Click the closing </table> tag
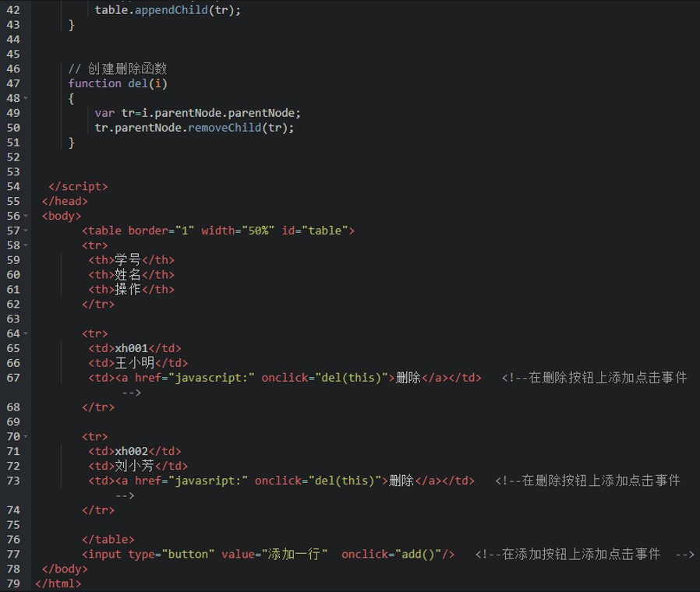This screenshot has height=592, width=700. pyautogui.click(x=108, y=540)
